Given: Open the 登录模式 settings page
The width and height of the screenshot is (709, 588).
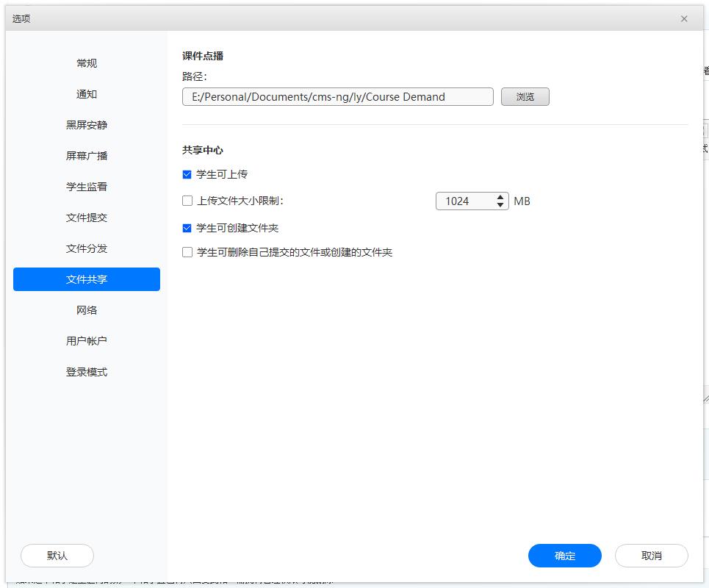Looking at the screenshot, I should tap(86, 371).
